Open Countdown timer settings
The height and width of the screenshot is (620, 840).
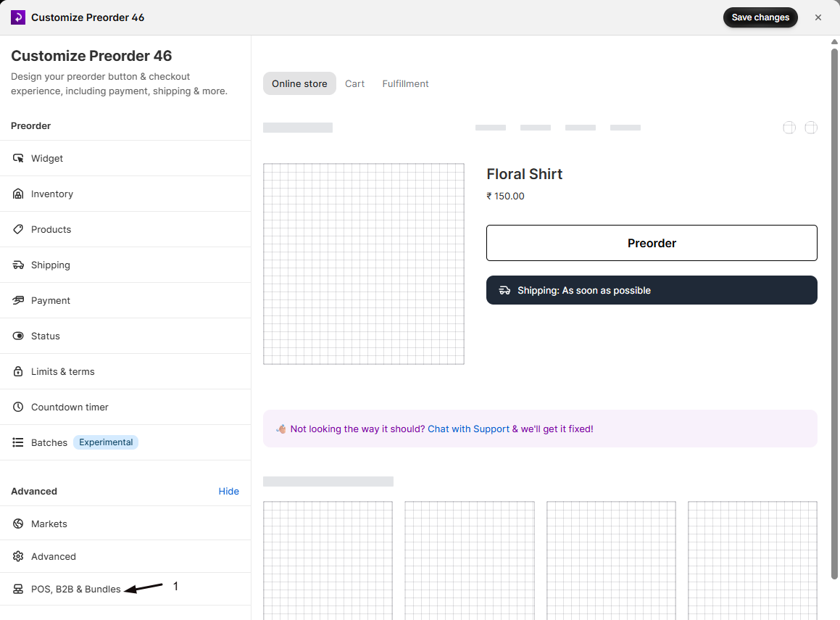(125, 407)
